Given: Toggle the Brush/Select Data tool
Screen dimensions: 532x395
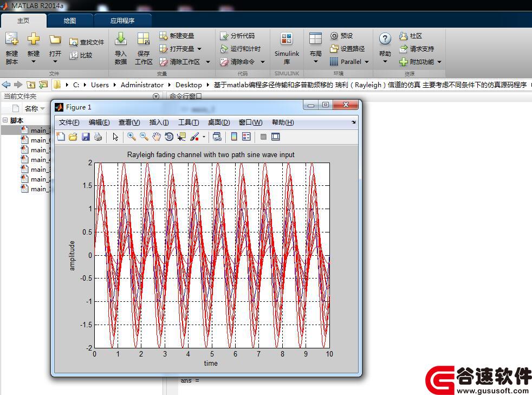Looking at the screenshot, I should click(x=194, y=137).
